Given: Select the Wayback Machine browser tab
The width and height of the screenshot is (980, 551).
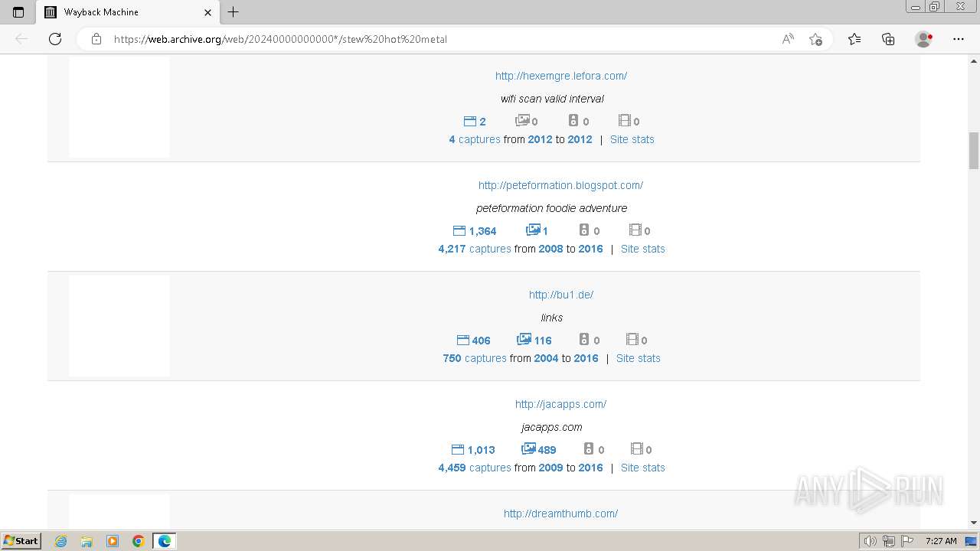Looking at the screenshot, I should point(127,12).
